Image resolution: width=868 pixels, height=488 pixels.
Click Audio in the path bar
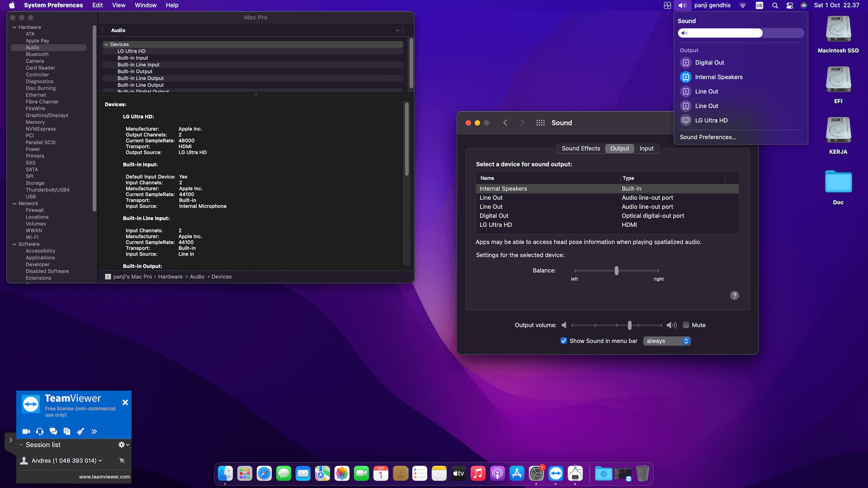pos(197,277)
